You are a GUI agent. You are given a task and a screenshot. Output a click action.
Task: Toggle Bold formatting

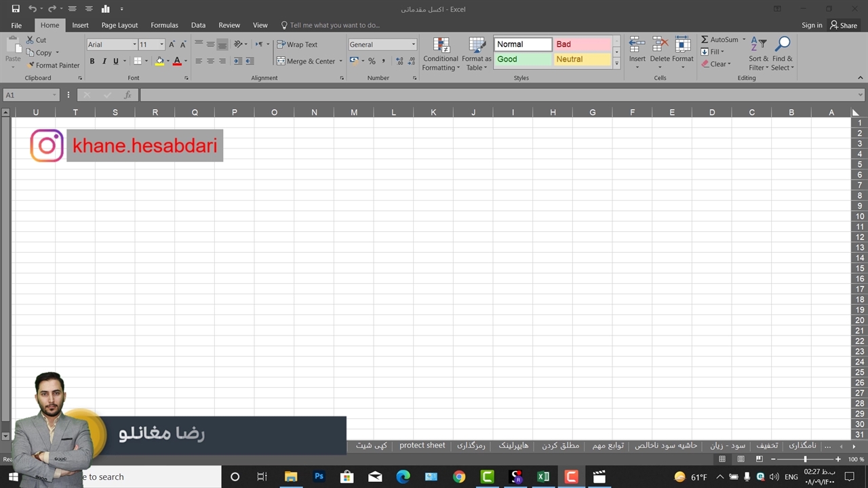[x=92, y=61]
